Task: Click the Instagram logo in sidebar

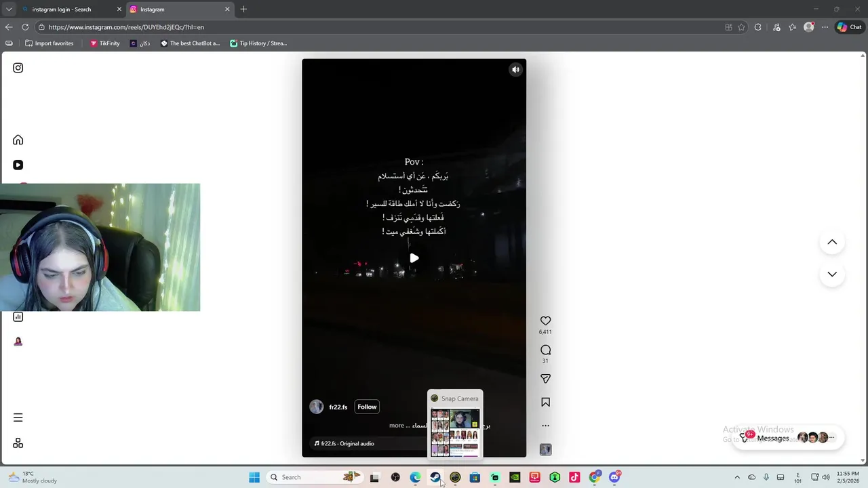Action: 18,68
